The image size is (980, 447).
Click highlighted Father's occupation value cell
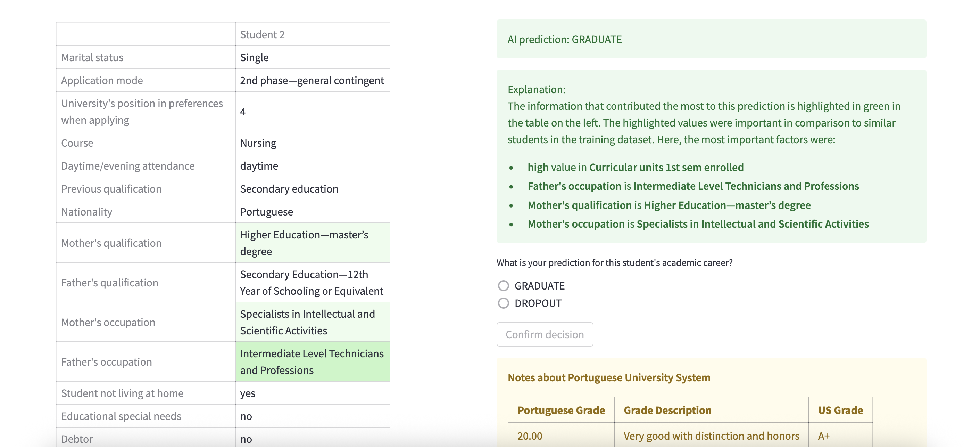tap(312, 362)
